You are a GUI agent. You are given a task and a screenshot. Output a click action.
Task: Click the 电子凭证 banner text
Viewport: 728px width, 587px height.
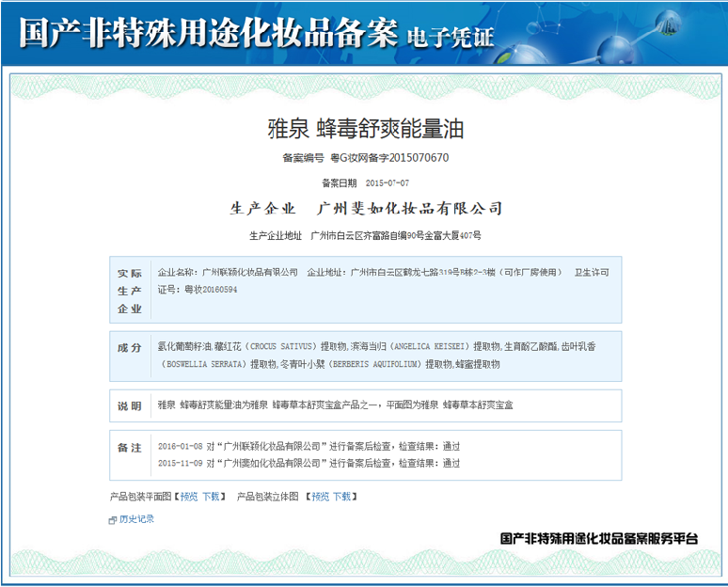451,38
